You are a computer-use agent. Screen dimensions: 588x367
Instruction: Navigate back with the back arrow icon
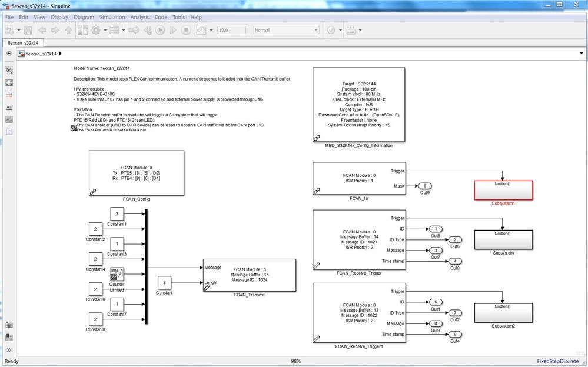pos(43,30)
